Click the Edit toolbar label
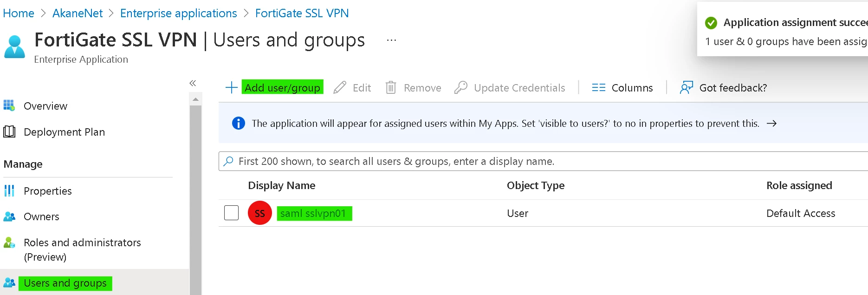 coord(362,88)
